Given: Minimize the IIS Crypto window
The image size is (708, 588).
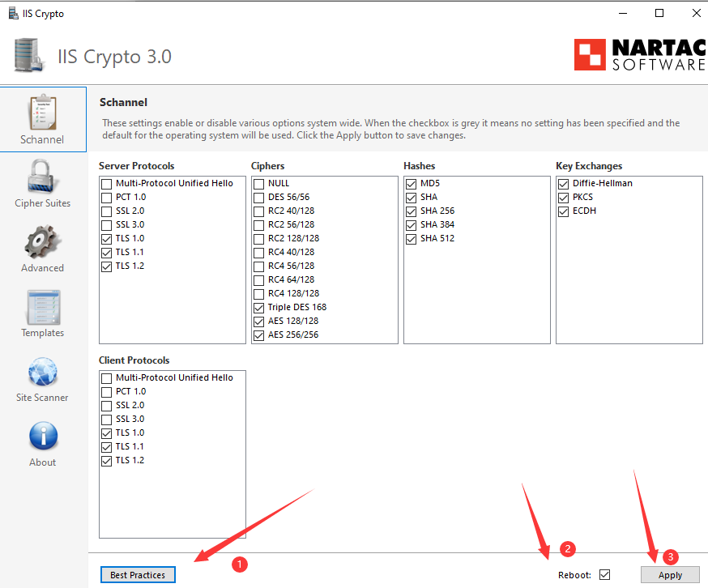Looking at the screenshot, I should 623,13.
